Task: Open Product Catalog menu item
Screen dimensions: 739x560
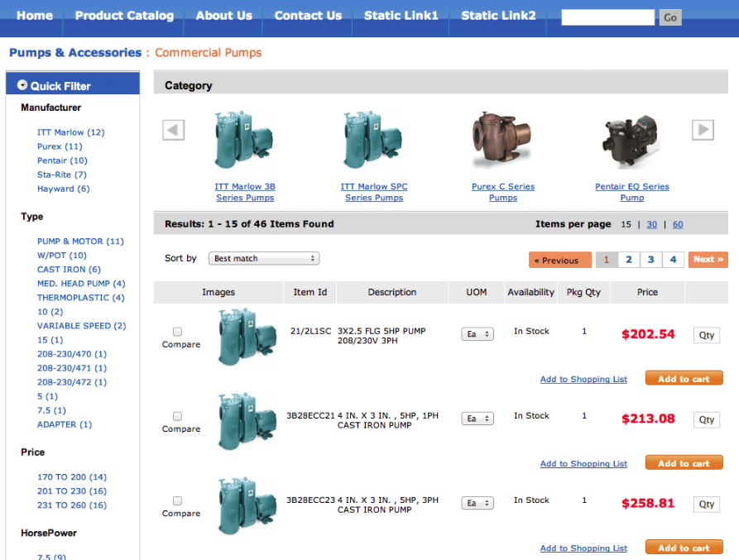Action: pos(124,16)
